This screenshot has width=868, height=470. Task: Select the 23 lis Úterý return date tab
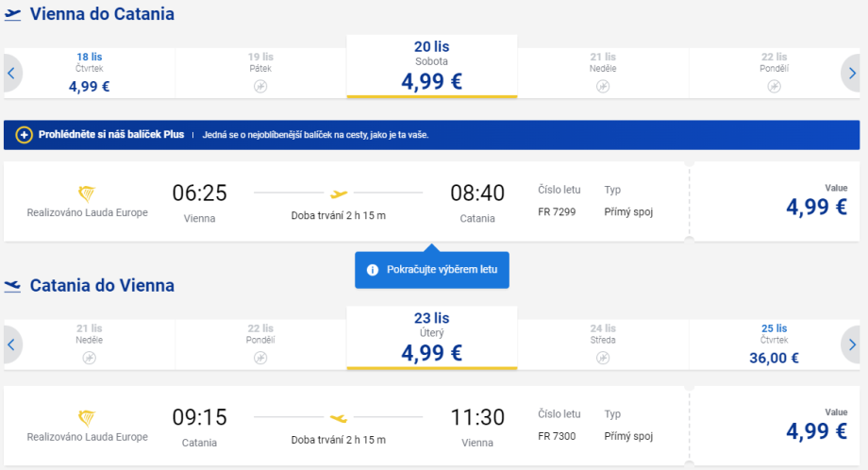(431, 339)
